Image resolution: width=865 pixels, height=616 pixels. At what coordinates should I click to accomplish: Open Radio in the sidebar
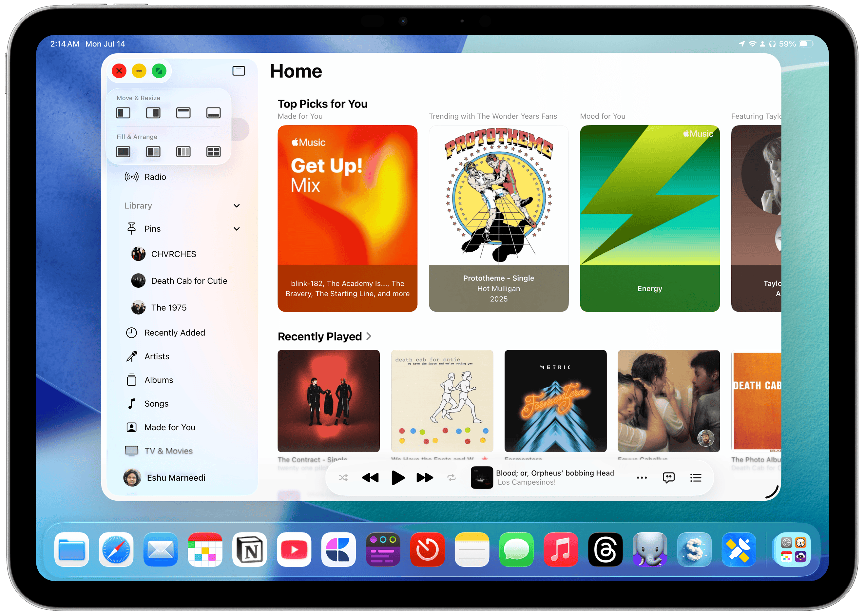coord(182,177)
